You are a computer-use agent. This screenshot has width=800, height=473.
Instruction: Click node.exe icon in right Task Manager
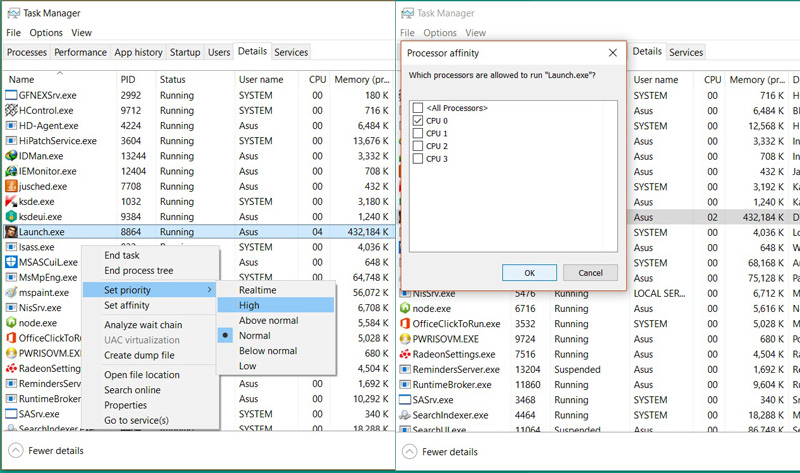(405, 309)
